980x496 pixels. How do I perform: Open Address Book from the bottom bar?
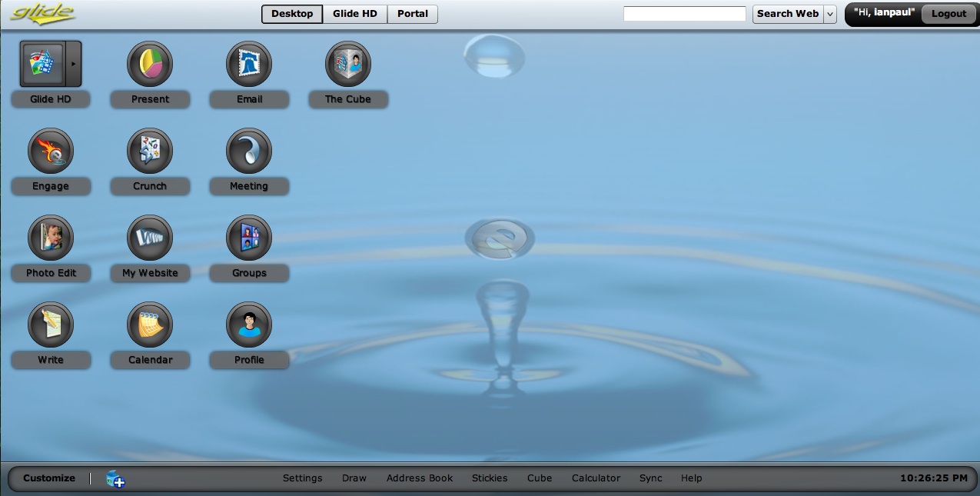point(420,478)
